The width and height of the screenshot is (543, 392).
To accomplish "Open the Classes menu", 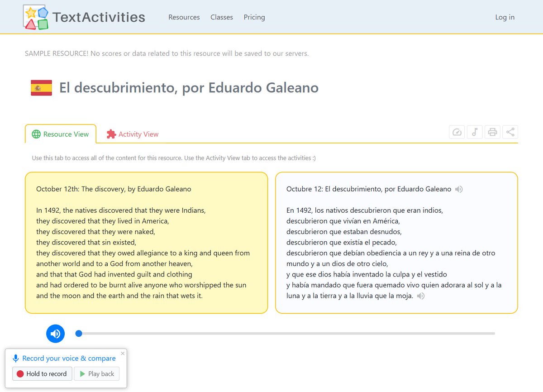I will pyautogui.click(x=222, y=17).
